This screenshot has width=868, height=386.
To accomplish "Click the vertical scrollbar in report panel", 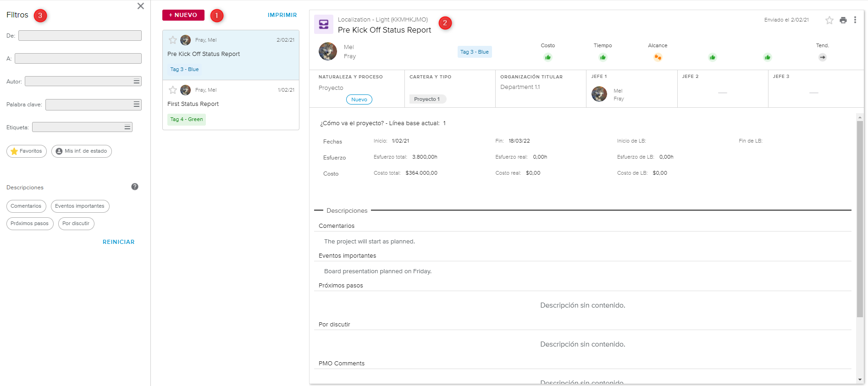I will pyautogui.click(x=860, y=219).
